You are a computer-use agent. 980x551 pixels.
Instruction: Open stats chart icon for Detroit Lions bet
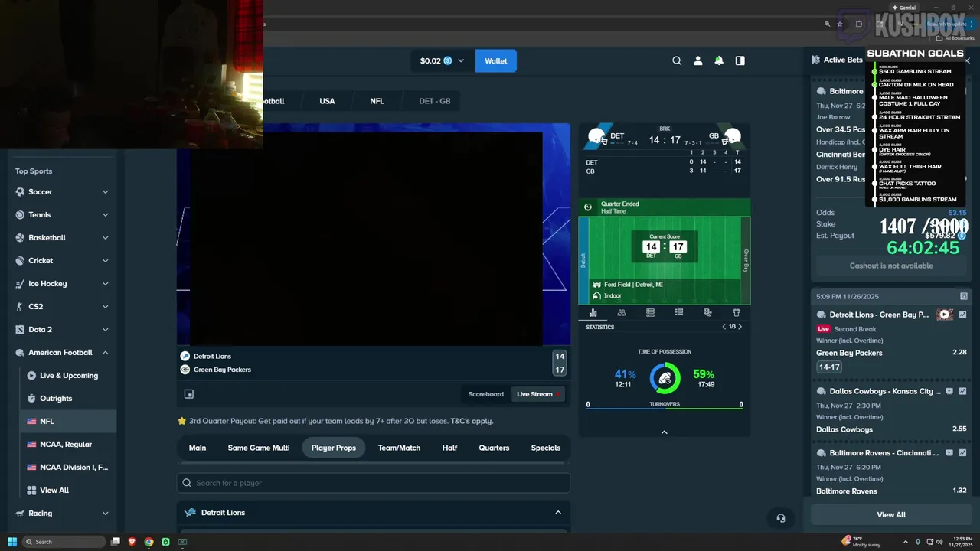(962, 315)
